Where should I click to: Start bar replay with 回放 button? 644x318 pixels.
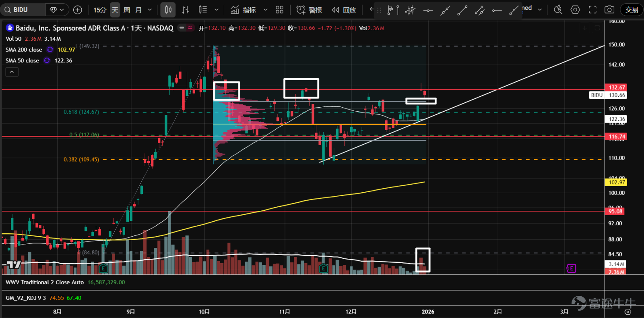click(344, 10)
